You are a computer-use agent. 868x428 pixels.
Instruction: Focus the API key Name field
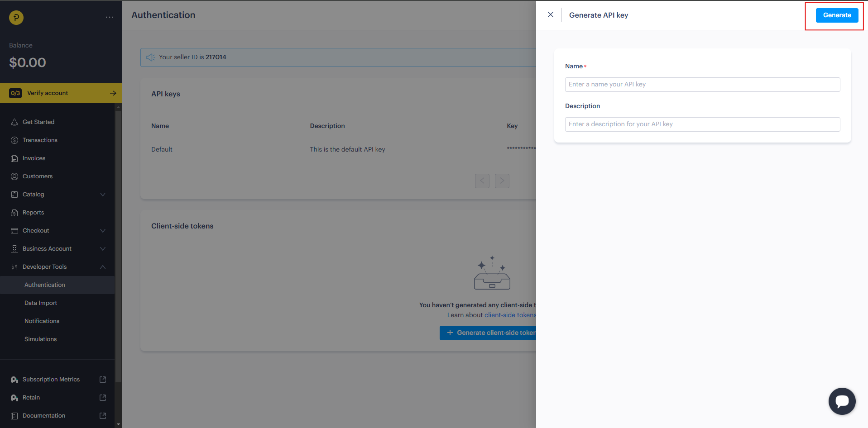pos(702,85)
